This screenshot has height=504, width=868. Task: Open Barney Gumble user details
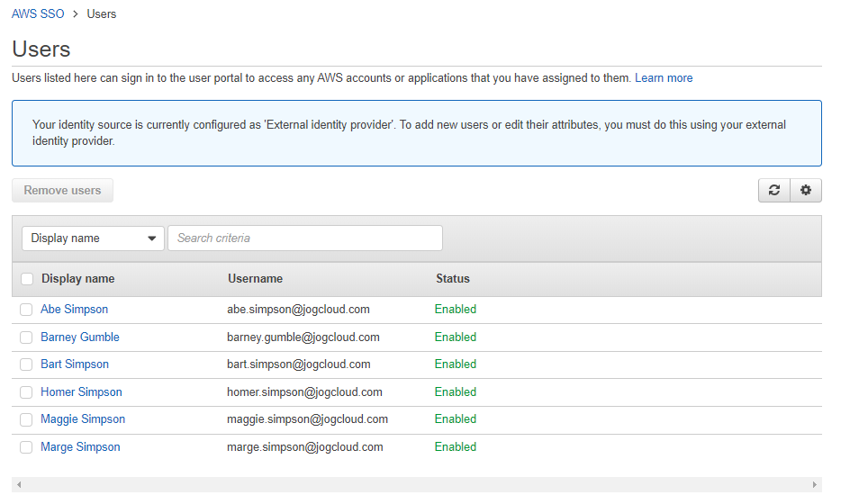click(x=80, y=337)
